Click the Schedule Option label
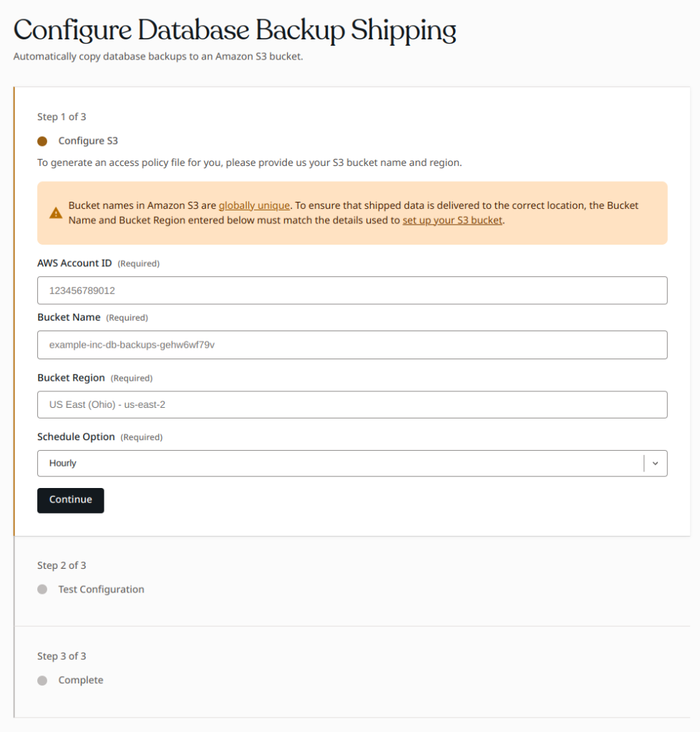 [76, 437]
